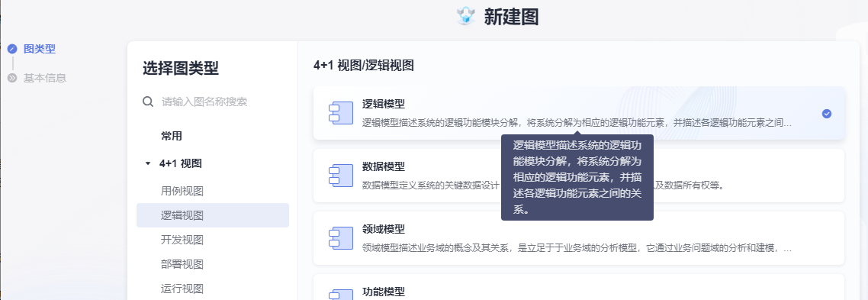Screen dimensions: 868x300
Task: Click the 选择图类型 heading
Action: coord(181,68)
